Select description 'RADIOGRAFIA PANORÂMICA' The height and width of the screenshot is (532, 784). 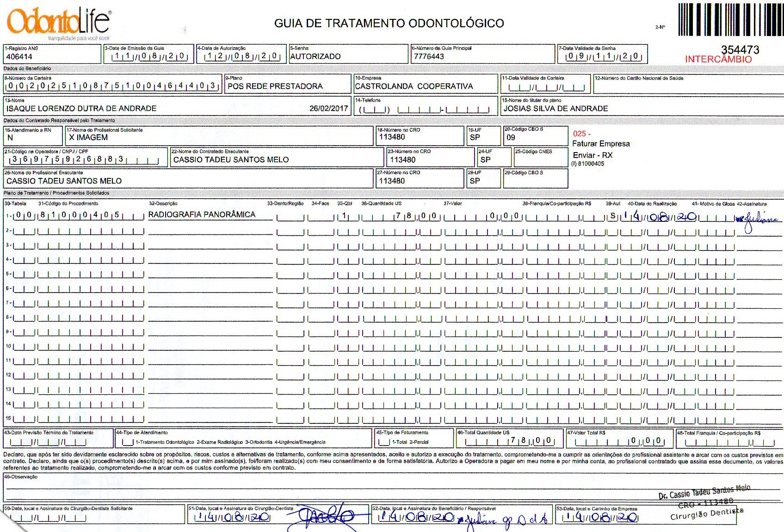click(202, 215)
